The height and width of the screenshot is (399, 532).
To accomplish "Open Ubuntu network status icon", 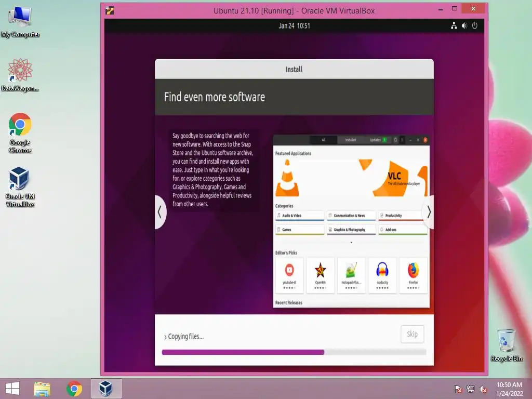I will pos(454,25).
